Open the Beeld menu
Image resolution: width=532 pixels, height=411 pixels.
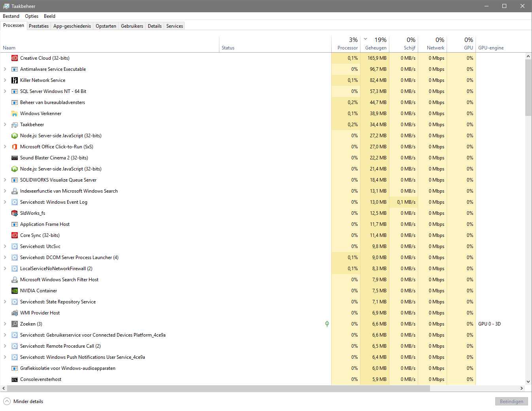point(49,16)
